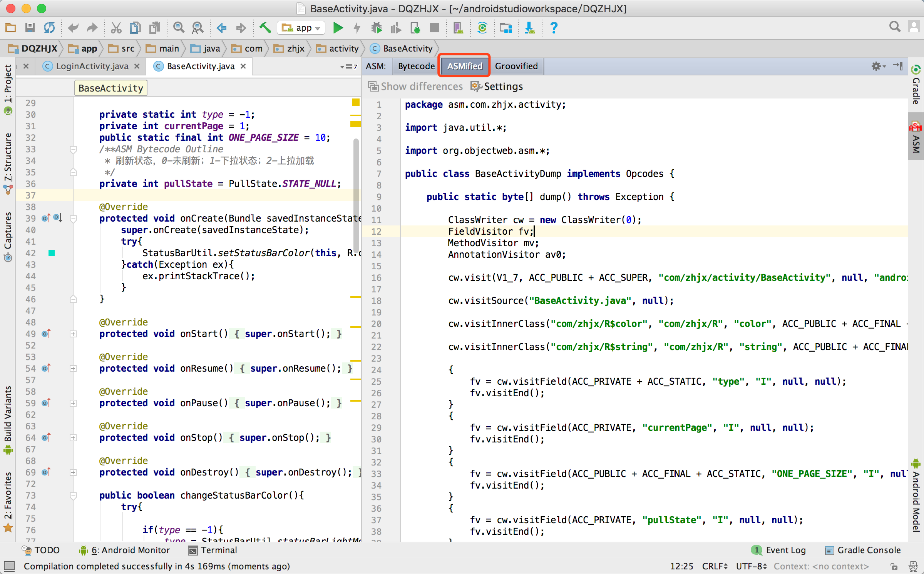Image resolution: width=924 pixels, height=574 pixels.
Task: Open the Terminal tool window
Action: pyautogui.click(x=213, y=550)
